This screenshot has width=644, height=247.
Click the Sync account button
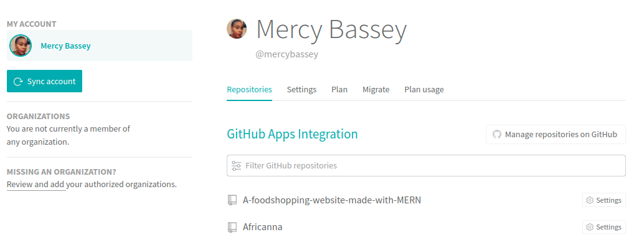(44, 81)
